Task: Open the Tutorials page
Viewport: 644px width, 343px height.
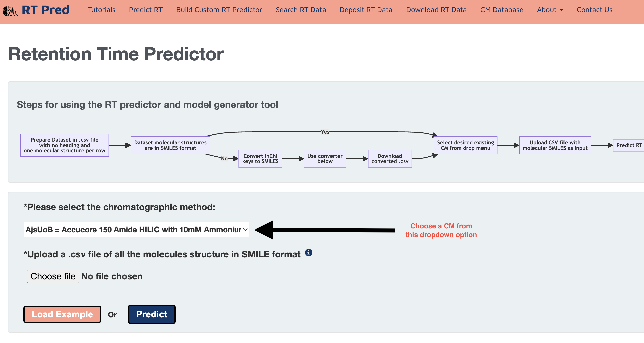Action: click(x=101, y=10)
